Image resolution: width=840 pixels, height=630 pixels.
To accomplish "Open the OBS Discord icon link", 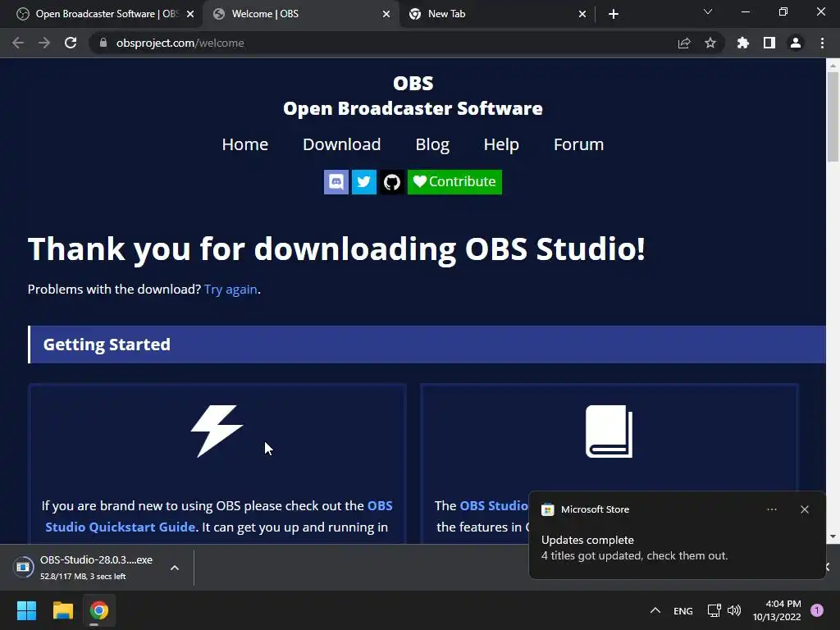I will point(336,182).
